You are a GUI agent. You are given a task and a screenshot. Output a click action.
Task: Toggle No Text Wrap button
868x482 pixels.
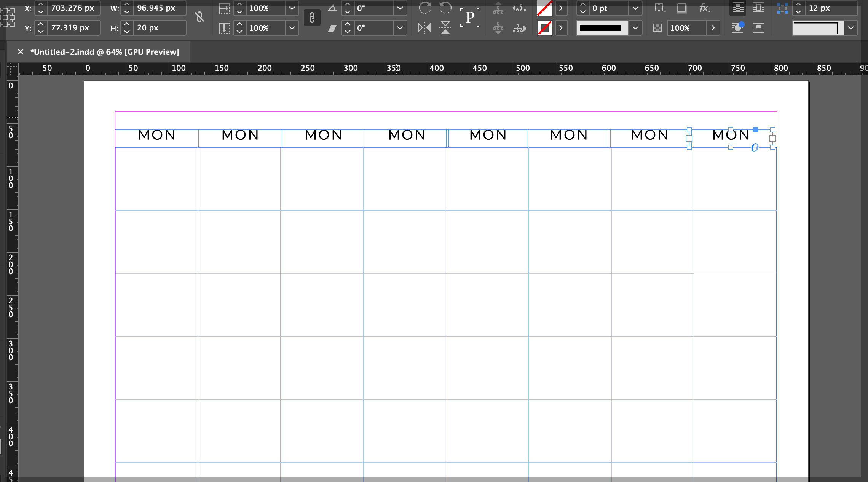point(738,8)
